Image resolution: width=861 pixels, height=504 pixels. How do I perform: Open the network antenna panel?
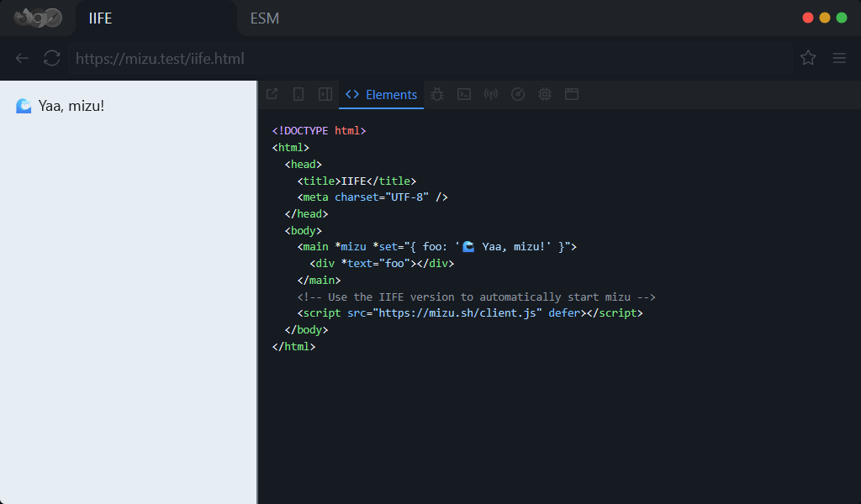tap(491, 94)
